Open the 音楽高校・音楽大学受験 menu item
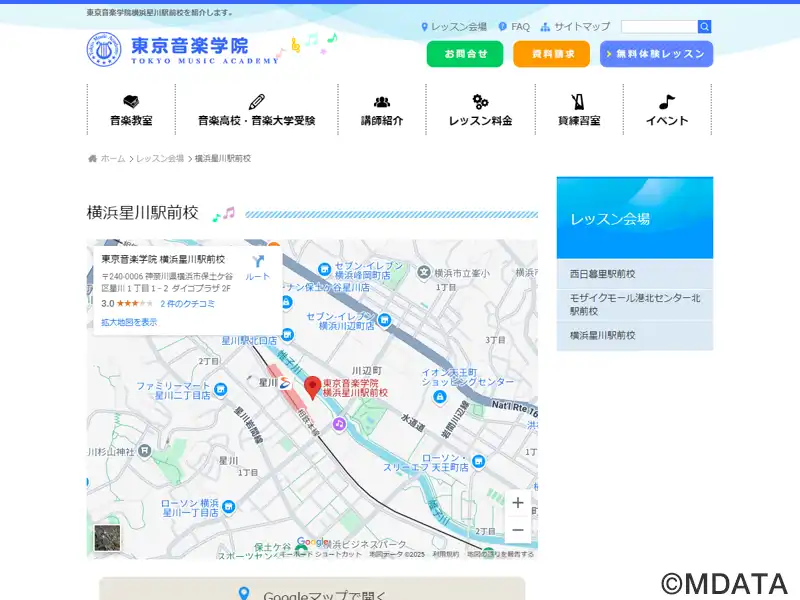 (x=257, y=110)
